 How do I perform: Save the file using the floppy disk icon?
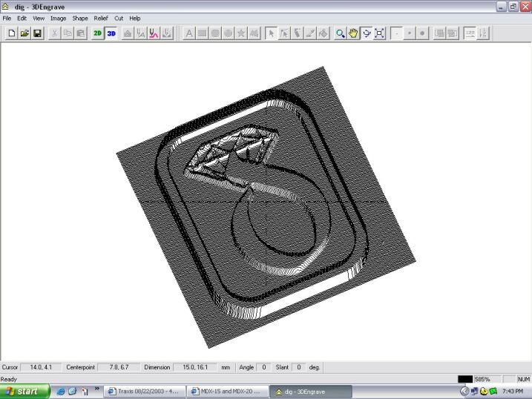click(x=37, y=33)
